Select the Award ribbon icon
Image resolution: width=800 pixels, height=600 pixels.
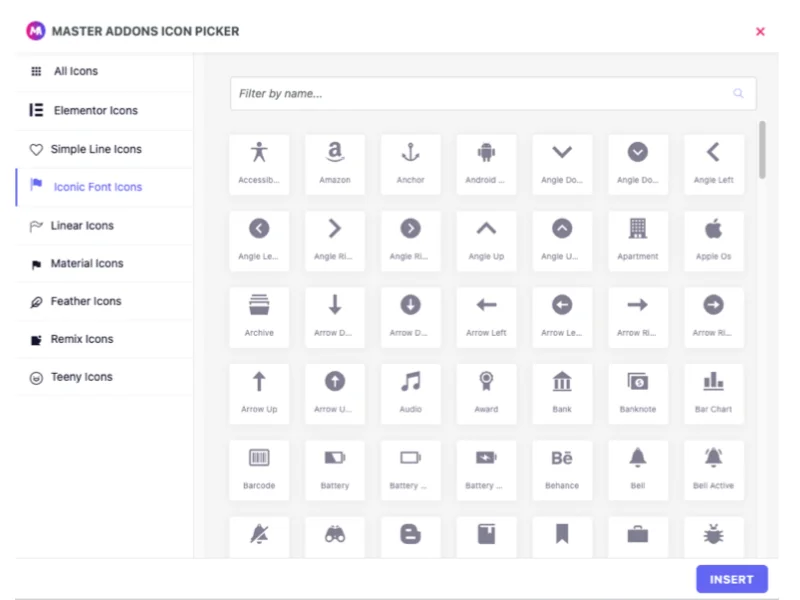486,394
